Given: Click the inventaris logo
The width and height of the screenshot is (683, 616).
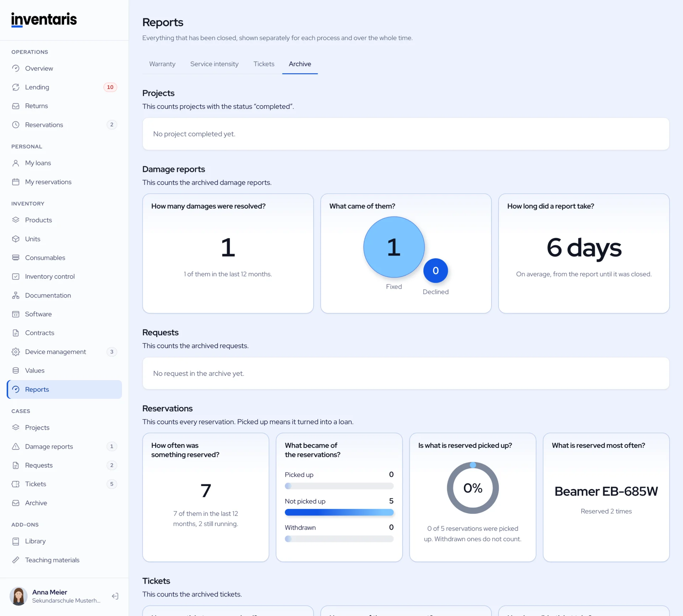Looking at the screenshot, I should point(44,20).
